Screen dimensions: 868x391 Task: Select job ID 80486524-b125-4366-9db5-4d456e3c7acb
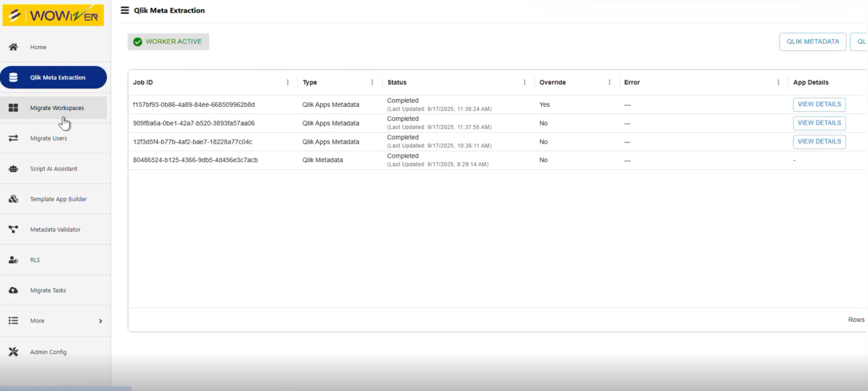click(195, 160)
